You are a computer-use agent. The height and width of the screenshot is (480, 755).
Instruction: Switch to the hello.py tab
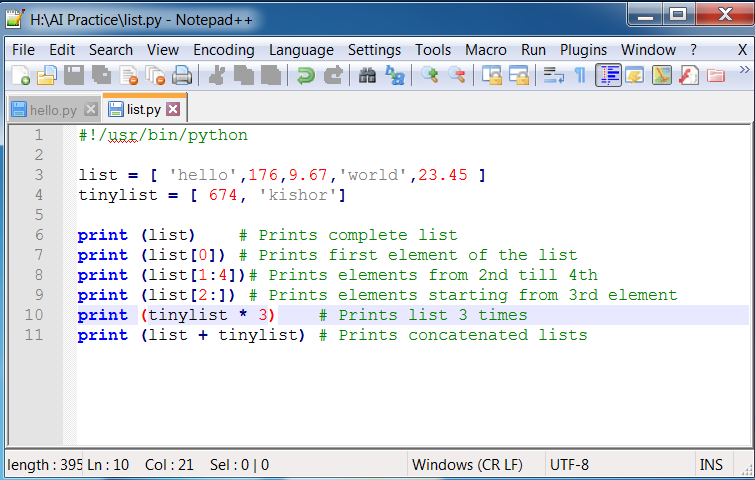pos(53,110)
